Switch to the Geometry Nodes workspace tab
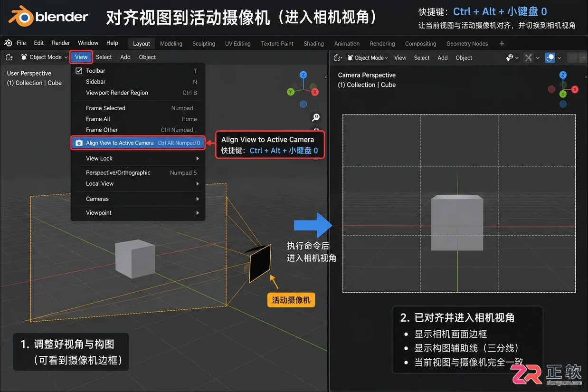This screenshot has width=588, height=392. pyautogui.click(x=467, y=44)
